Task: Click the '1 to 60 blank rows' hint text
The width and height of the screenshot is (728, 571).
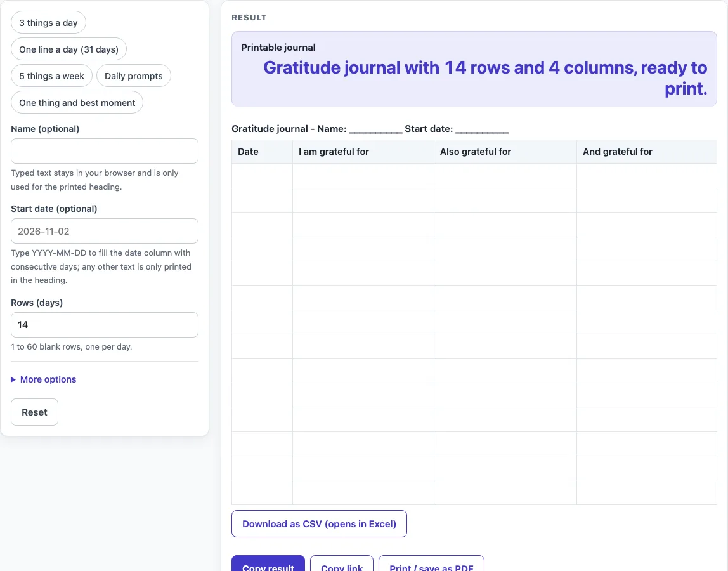Action: 72,346
